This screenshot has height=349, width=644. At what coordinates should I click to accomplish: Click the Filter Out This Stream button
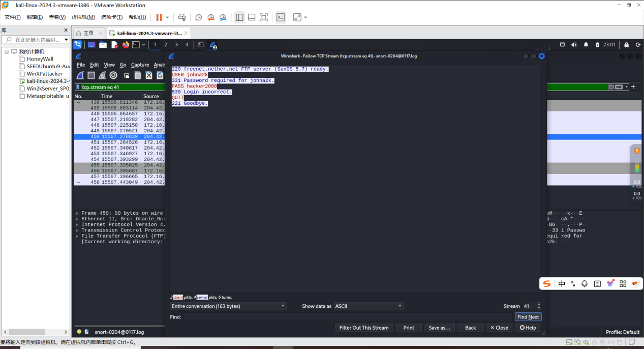click(x=363, y=328)
